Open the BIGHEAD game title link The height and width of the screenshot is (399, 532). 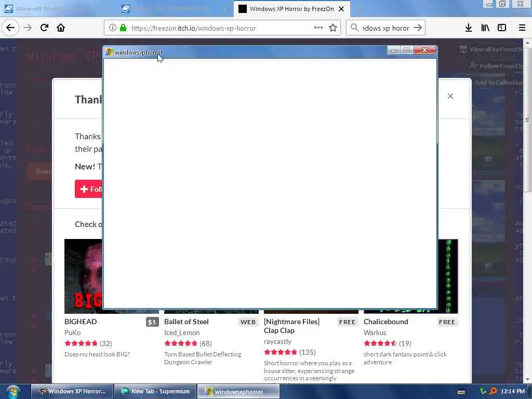coord(81,322)
